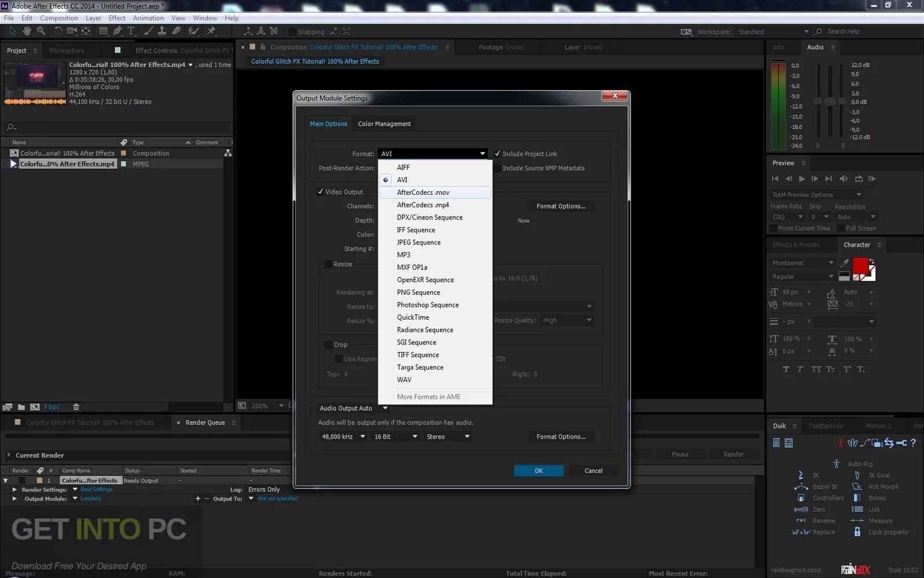924x578 pixels.
Task: Choose AfterCodecs .mov format
Action: coord(435,192)
